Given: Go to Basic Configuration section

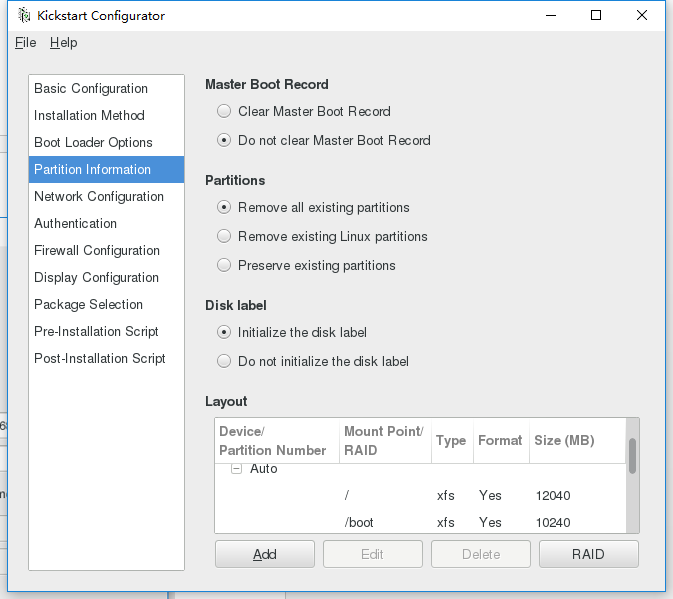Looking at the screenshot, I should tap(91, 88).
